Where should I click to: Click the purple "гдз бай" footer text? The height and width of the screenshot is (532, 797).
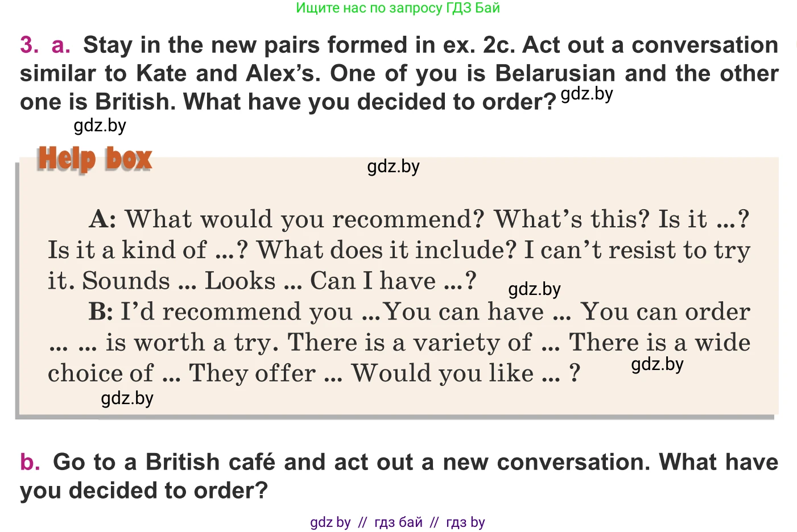398,522
